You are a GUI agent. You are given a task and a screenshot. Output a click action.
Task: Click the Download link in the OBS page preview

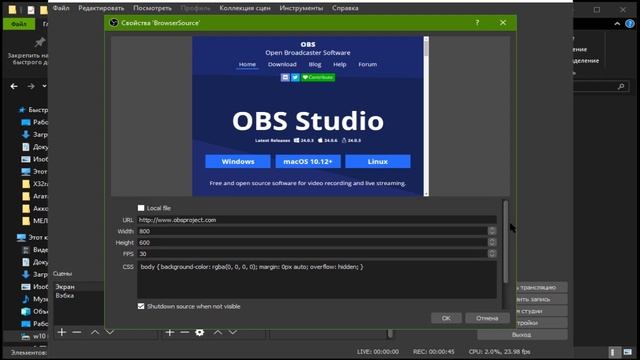(x=282, y=64)
